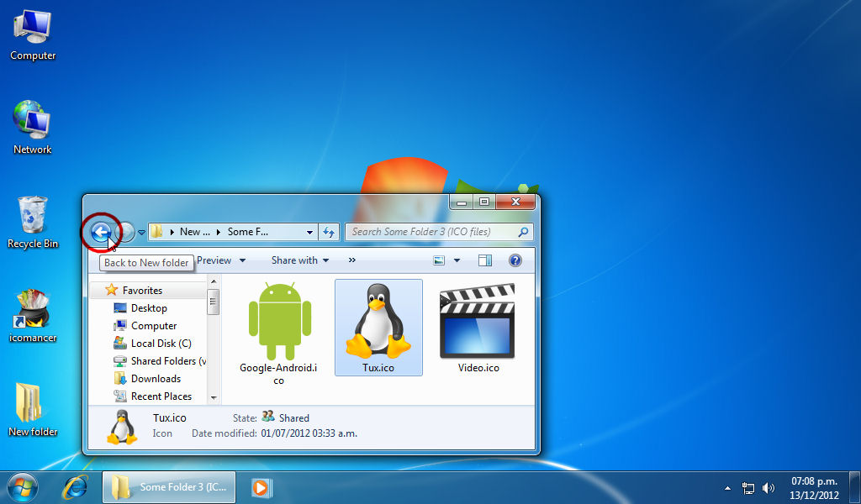The image size is (861, 504).
Task: Select Desktop in the navigation pane
Action: click(x=149, y=308)
